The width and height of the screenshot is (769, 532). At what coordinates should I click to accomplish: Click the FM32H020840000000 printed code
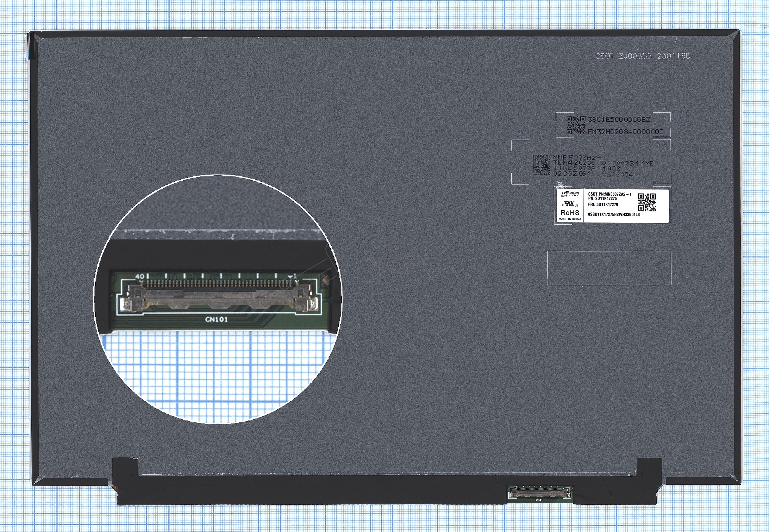625,132
